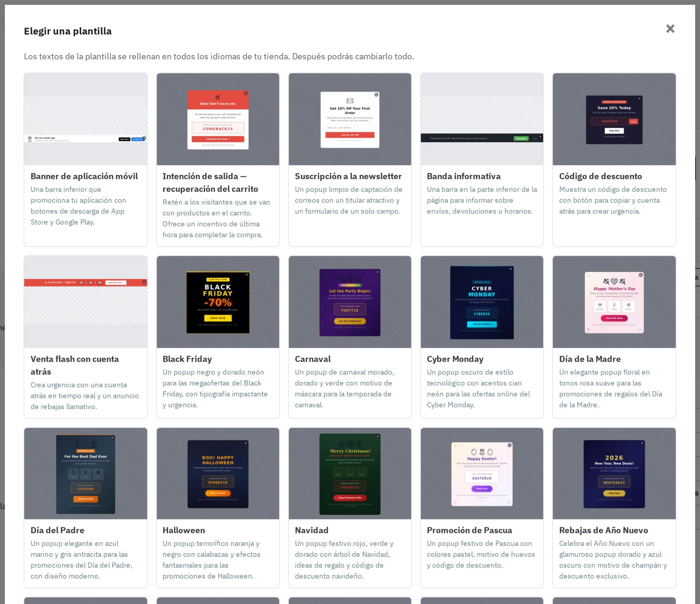Click the Suscripción a la newsletter title
Screen dimensions: 700x604
click(x=348, y=176)
